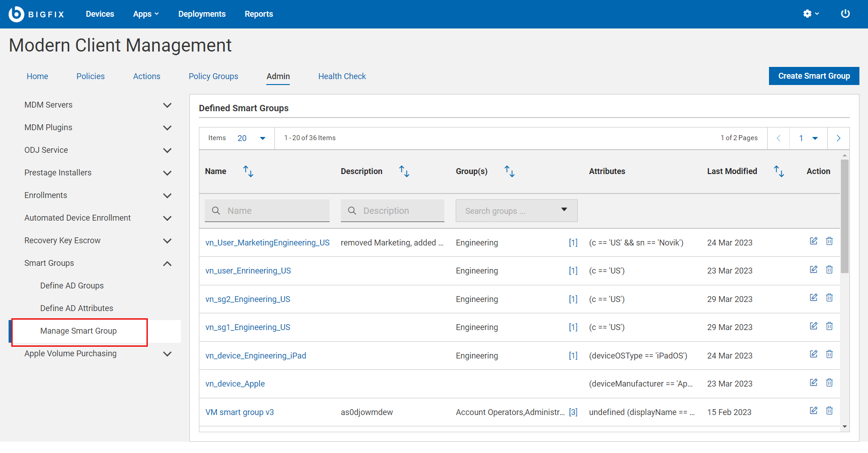Click the power logout icon
This screenshot has height=453, width=868.
845,14
